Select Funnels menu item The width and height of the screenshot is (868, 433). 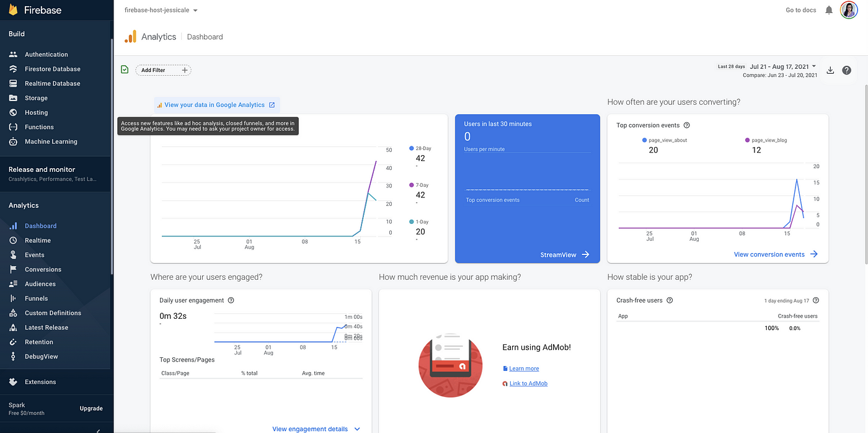point(36,298)
